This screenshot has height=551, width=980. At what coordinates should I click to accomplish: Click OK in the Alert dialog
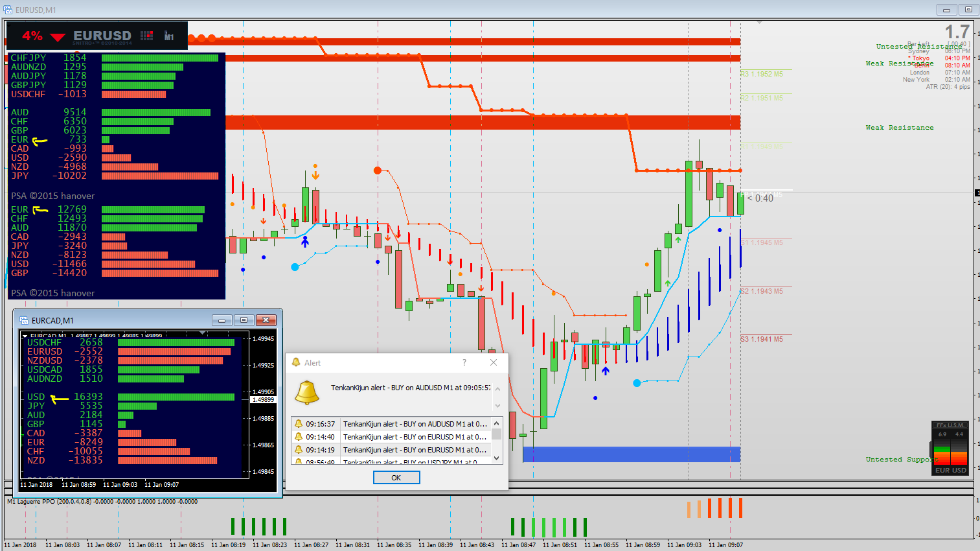[x=396, y=478]
